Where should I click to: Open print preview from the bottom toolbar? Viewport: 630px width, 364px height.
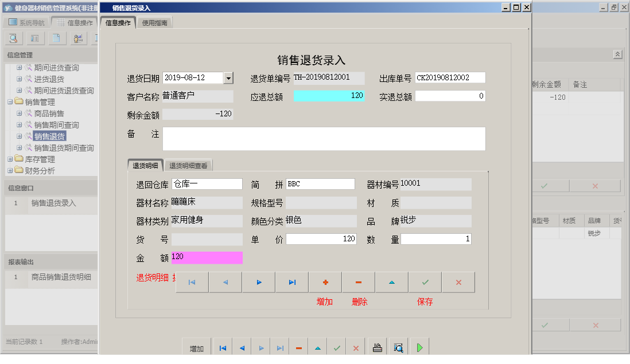(397, 346)
